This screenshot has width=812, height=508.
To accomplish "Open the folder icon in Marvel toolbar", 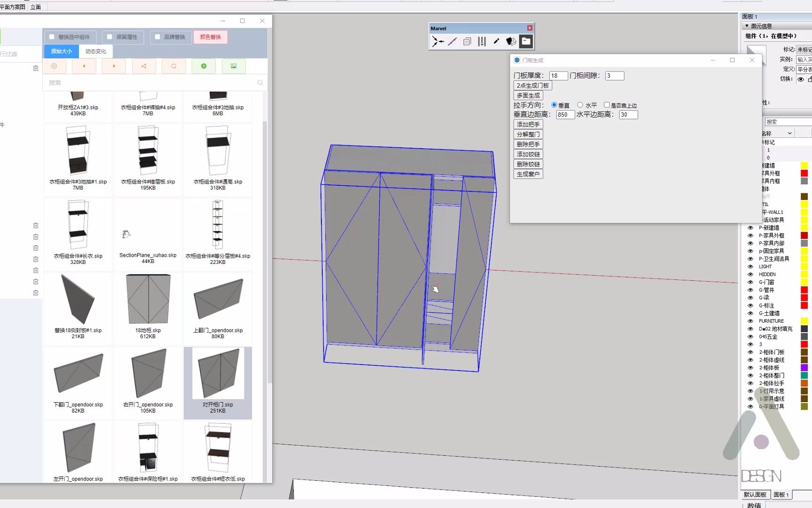I will [525, 41].
